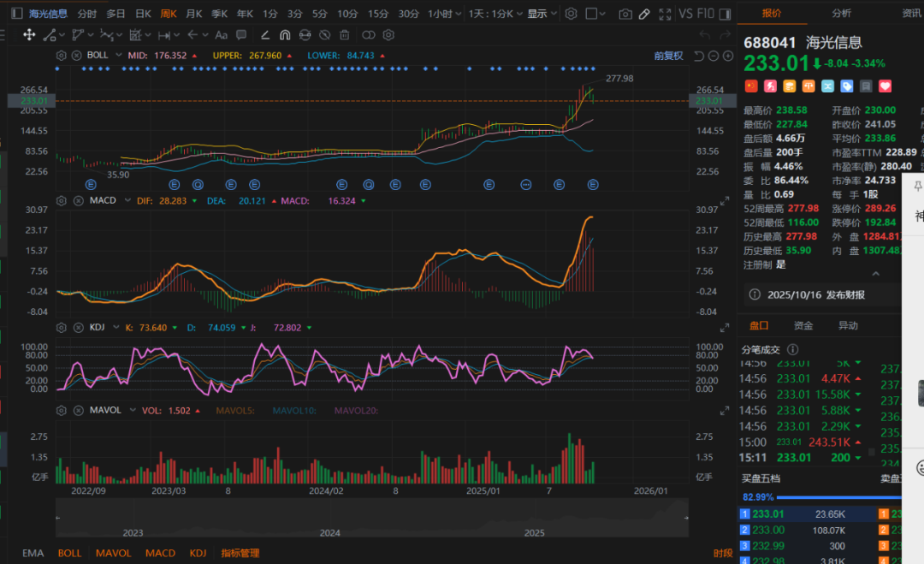Switch to 日K daily candlestick tab
The image size is (924, 564).
click(x=143, y=14)
